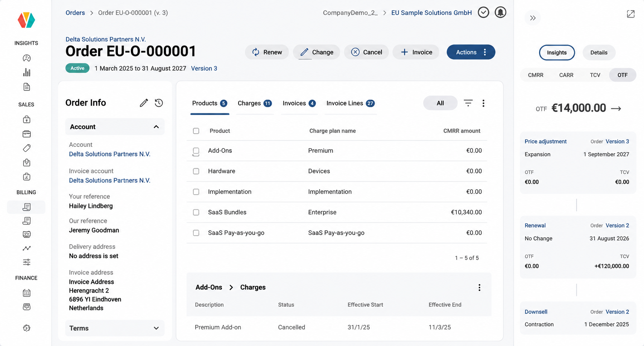Edit Order Info with the pencil icon

click(144, 103)
